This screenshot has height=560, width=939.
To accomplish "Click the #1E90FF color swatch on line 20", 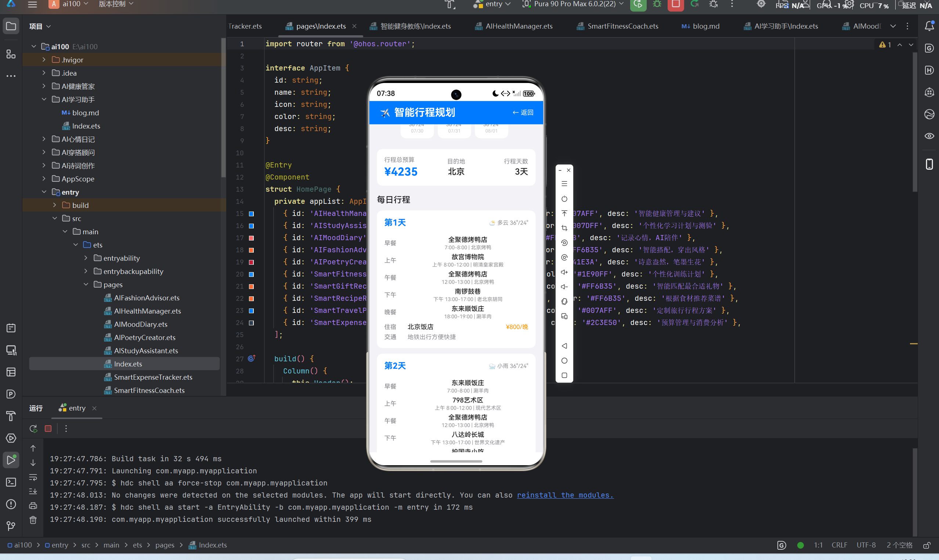I will click(251, 274).
